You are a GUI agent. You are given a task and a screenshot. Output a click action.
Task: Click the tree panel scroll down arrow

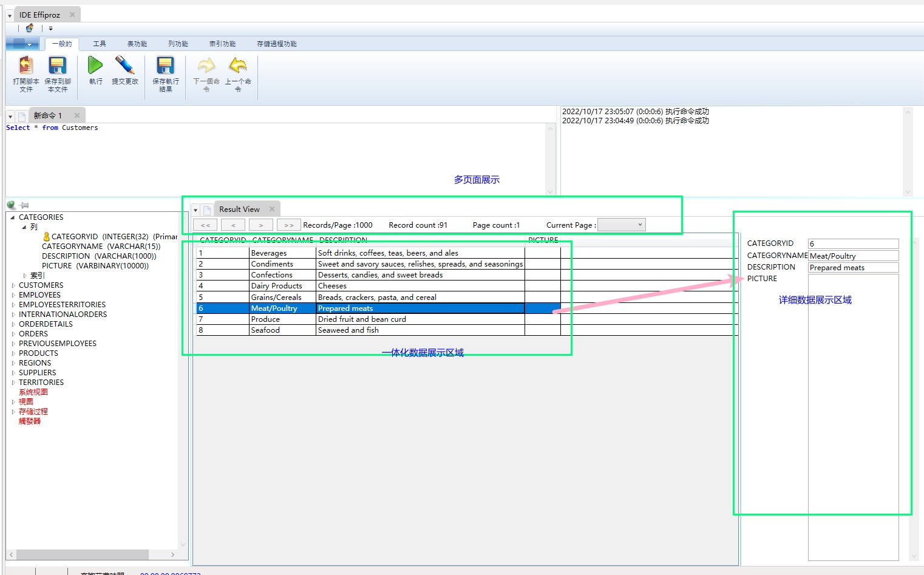tap(183, 545)
